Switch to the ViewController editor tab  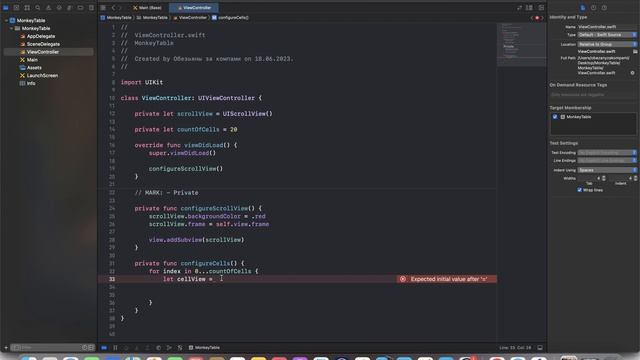[194, 8]
